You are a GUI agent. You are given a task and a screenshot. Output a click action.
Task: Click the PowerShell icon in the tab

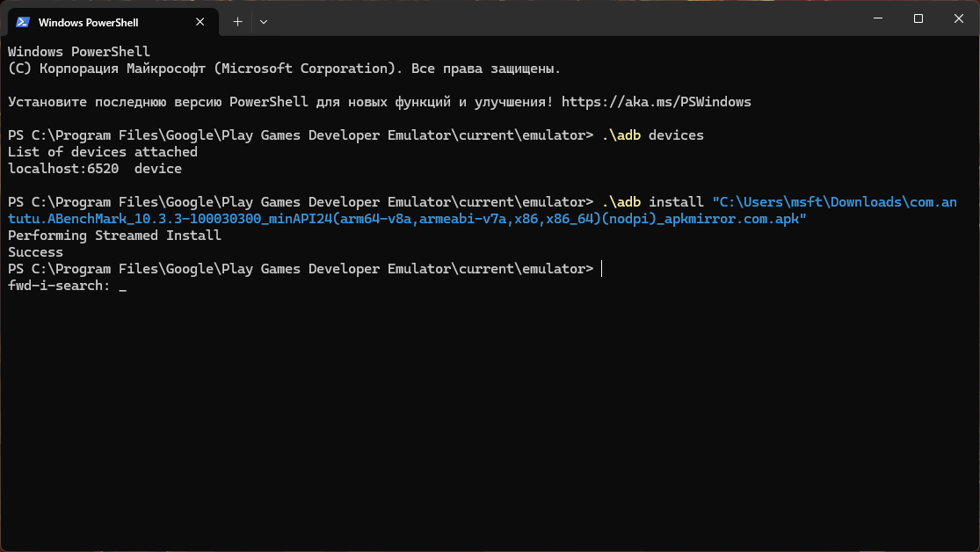23,21
